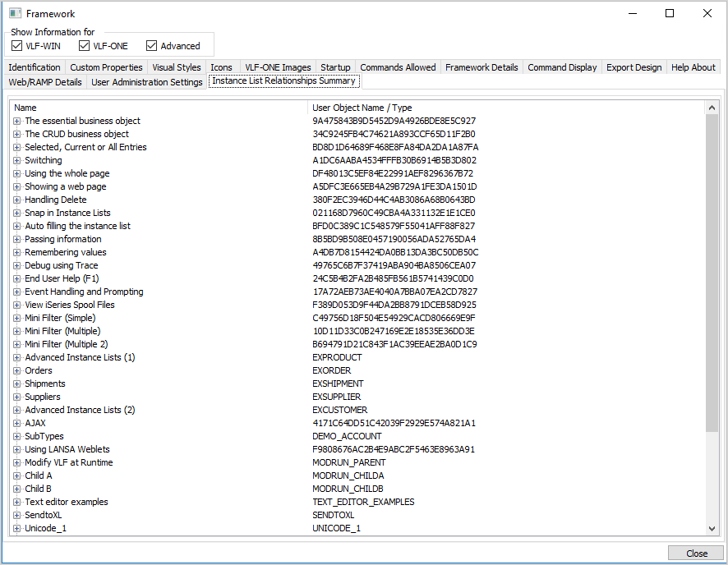Click the Framework window title icon
The width and height of the screenshot is (728, 565).
point(15,13)
